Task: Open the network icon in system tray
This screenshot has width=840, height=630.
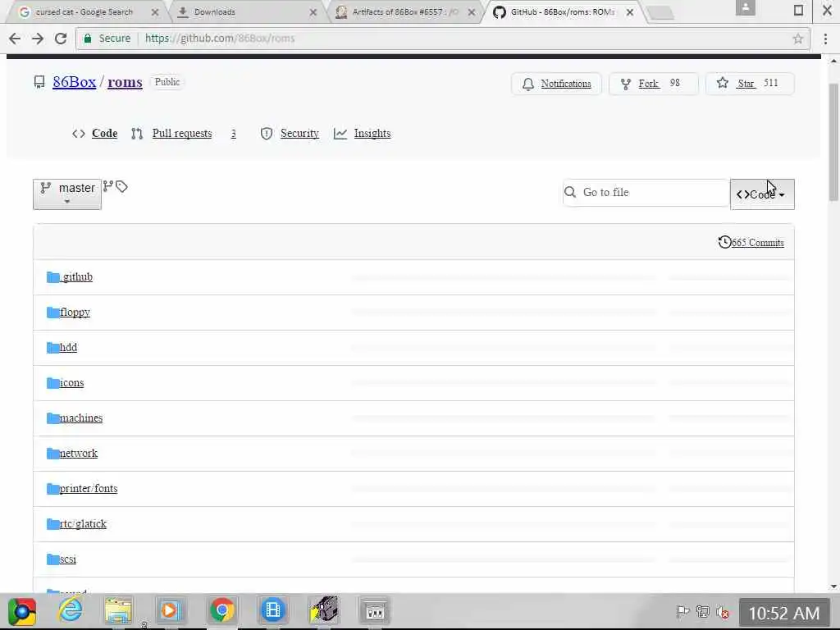Action: click(702, 611)
